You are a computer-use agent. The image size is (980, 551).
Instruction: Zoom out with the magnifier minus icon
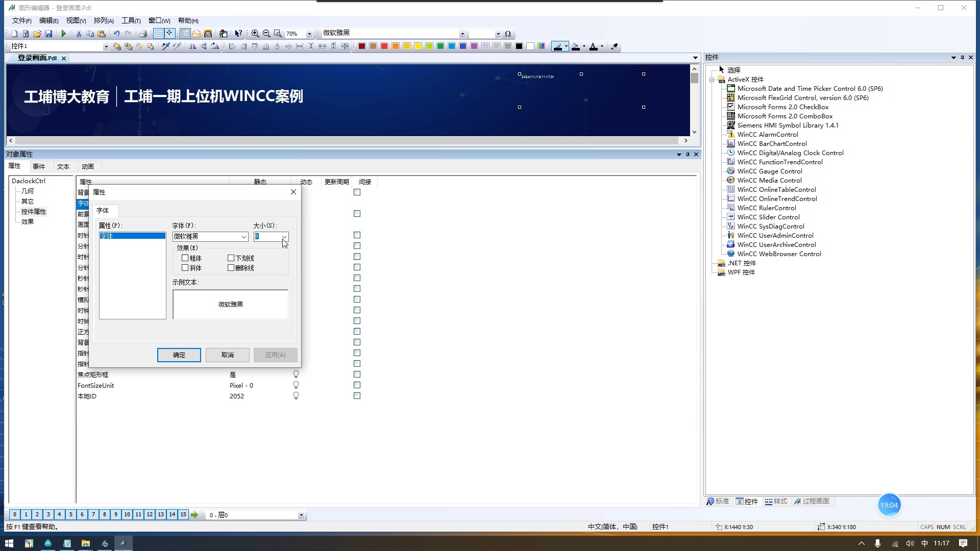[x=266, y=34]
